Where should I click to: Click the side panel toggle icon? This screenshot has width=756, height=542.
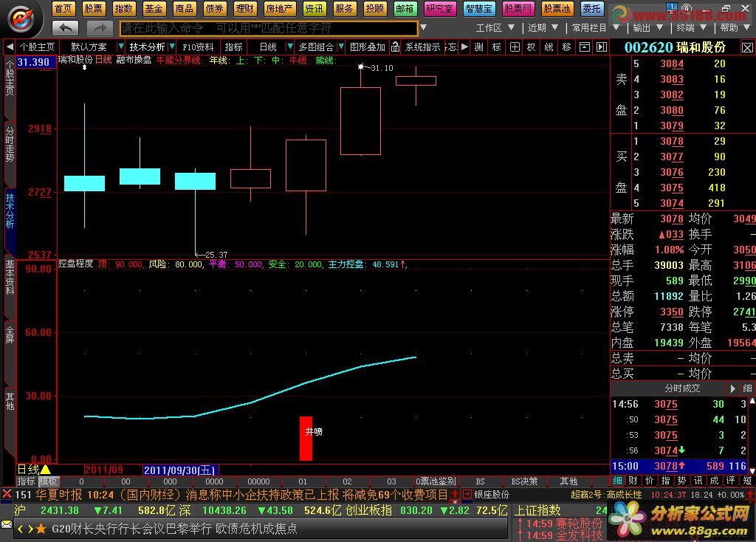pyautogui.click(x=601, y=47)
